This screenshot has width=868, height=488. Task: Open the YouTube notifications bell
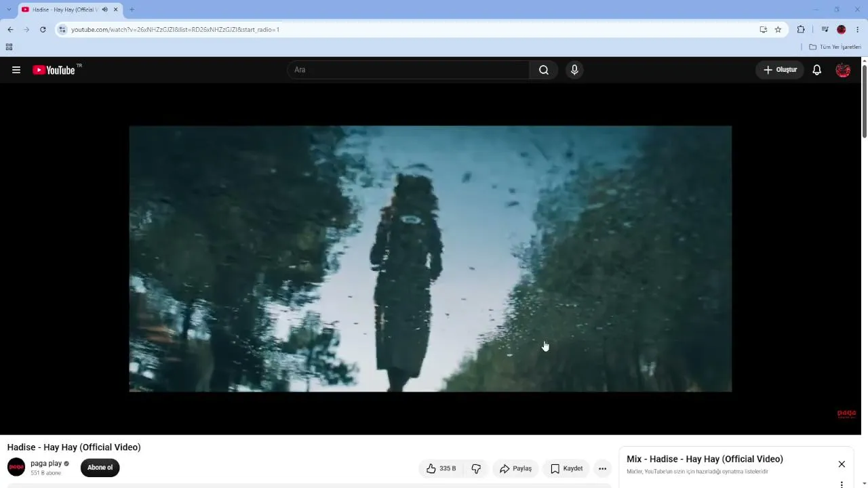point(817,70)
